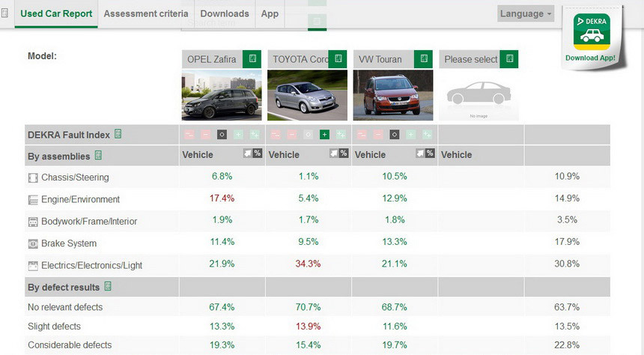Click the DEKRA Fault Index info icon
644x355 pixels.
click(118, 135)
